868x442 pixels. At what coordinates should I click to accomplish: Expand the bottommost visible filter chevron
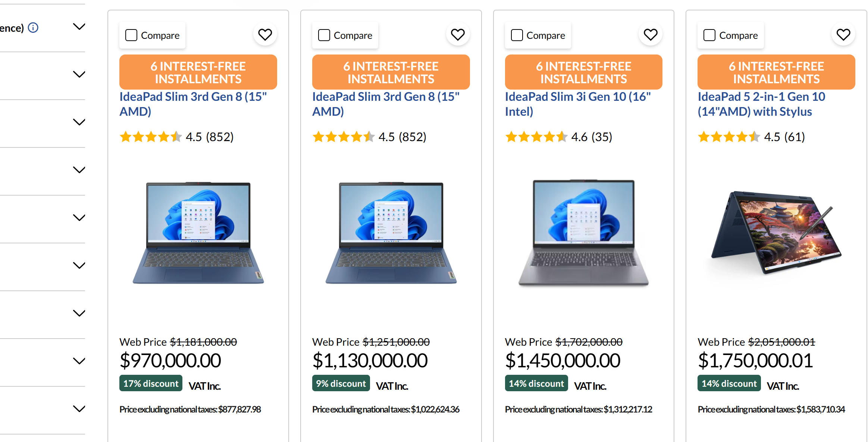[x=79, y=409]
